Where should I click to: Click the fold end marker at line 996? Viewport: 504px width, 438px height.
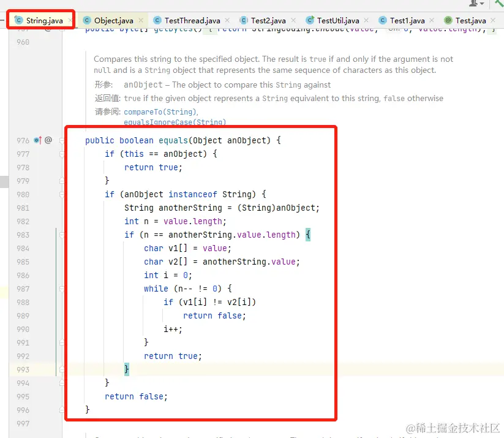(x=62, y=410)
